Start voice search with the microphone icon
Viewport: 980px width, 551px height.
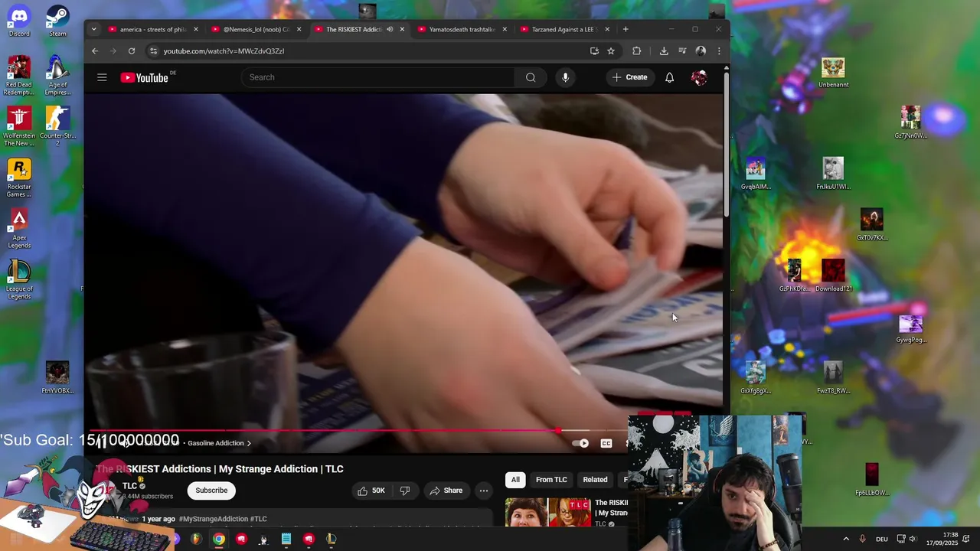click(x=565, y=77)
